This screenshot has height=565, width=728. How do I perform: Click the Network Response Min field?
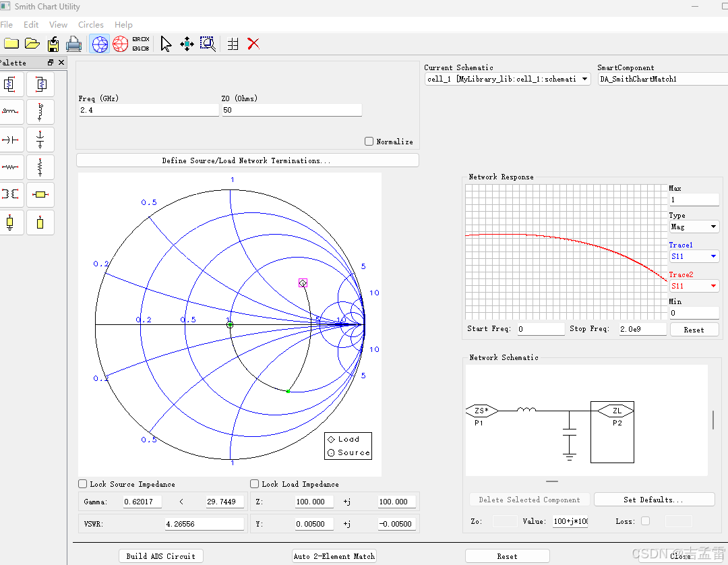pos(694,313)
